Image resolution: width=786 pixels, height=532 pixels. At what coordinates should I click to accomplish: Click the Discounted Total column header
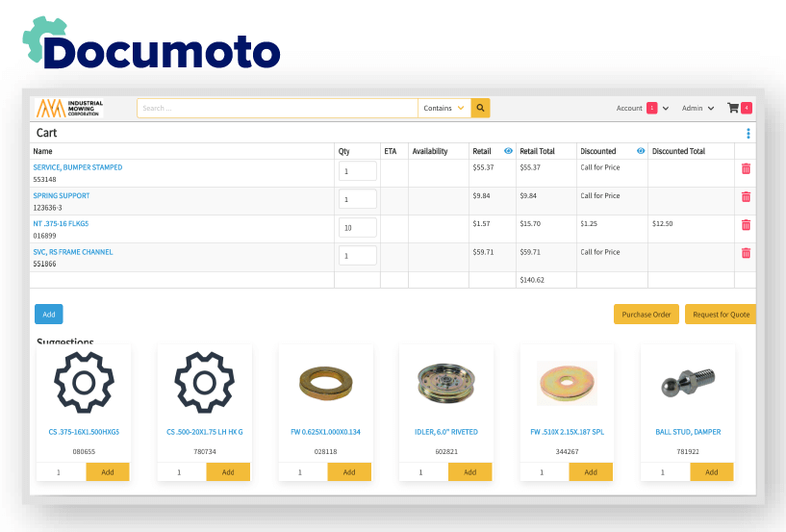point(678,151)
